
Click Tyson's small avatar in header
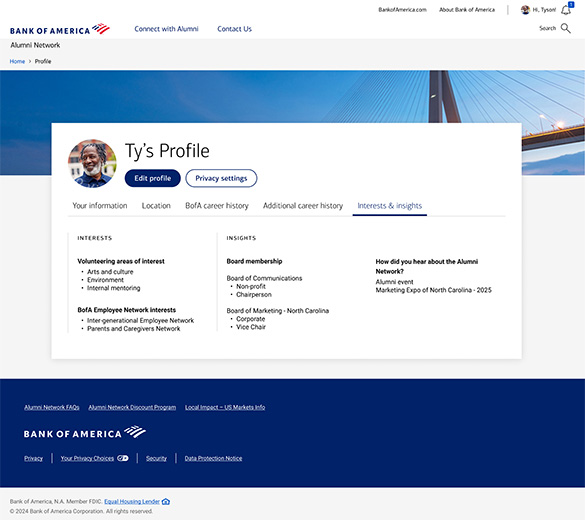point(525,10)
